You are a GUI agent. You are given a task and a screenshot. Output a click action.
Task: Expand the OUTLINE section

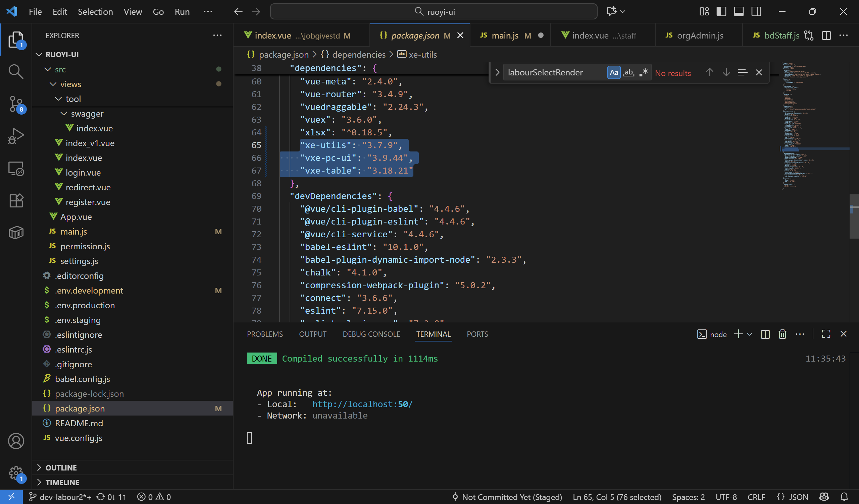click(x=61, y=467)
